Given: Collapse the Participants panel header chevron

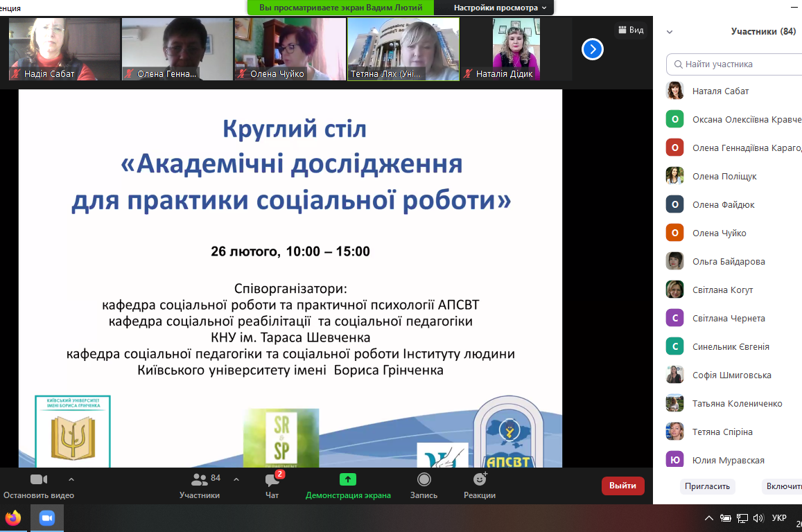Looking at the screenshot, I should [670, 32].
